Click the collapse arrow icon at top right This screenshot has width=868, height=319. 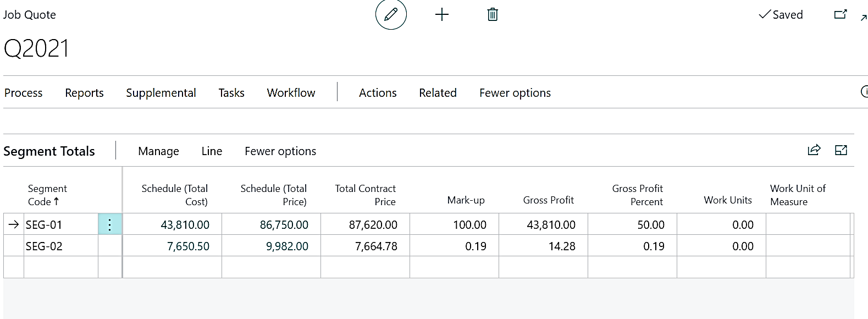864,18
